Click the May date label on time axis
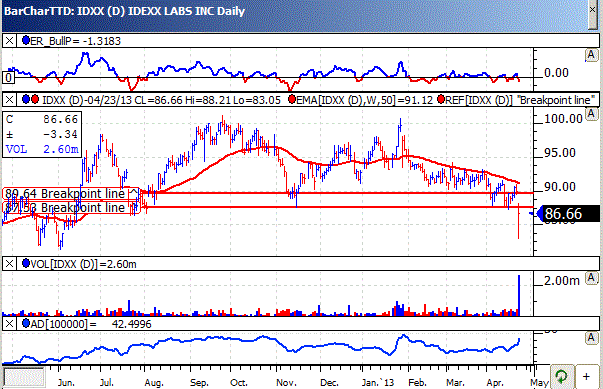The width and height of the screenshot is (603, 389). [539, 382]
